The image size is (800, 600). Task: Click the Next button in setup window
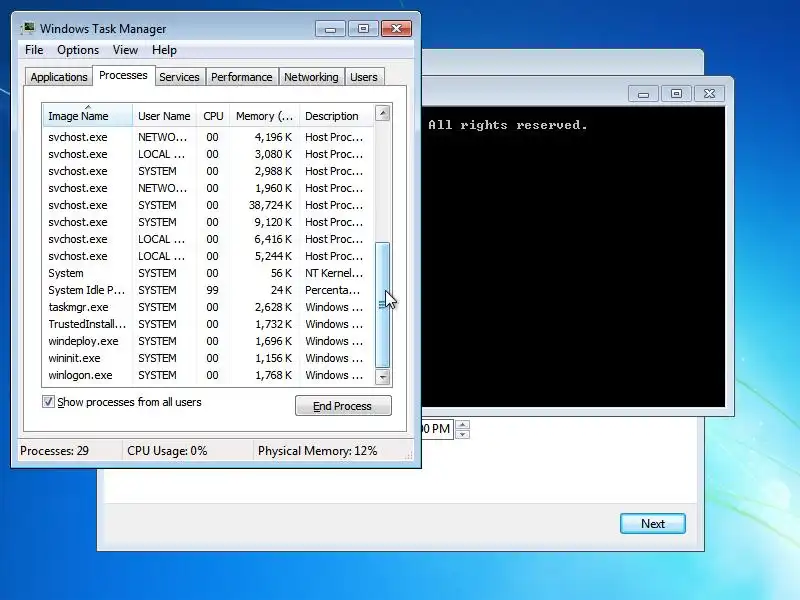653,523
